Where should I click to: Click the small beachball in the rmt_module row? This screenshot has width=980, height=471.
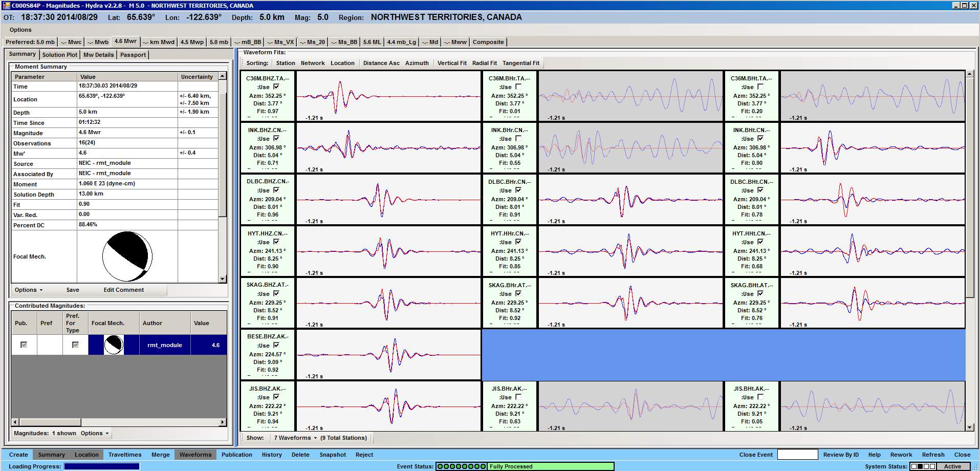point(114,345)
